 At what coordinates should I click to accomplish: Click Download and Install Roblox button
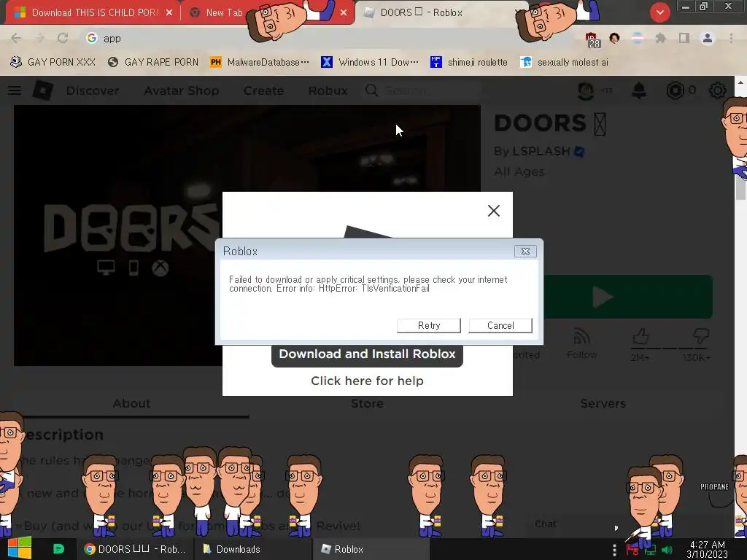[368, 354]
